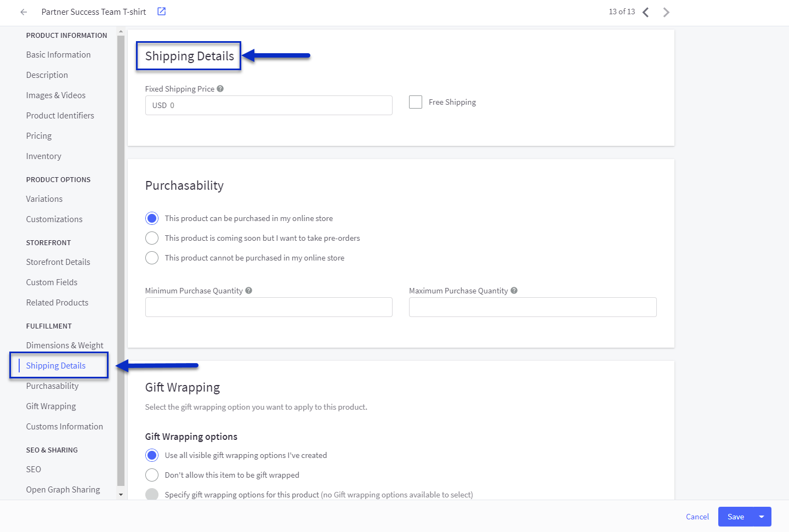Go to next product chevron

click(x=666, y=12)
